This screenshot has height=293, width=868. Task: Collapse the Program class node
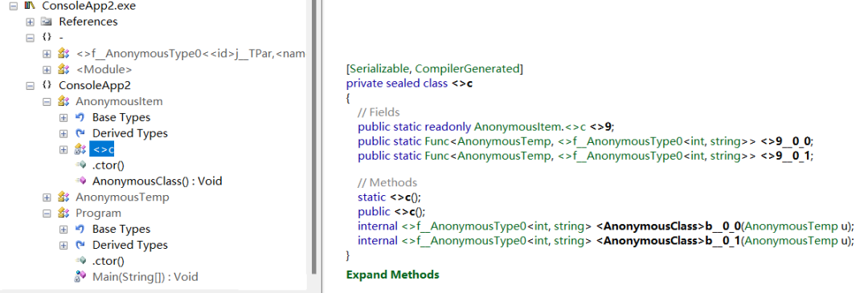pos(47,213)
